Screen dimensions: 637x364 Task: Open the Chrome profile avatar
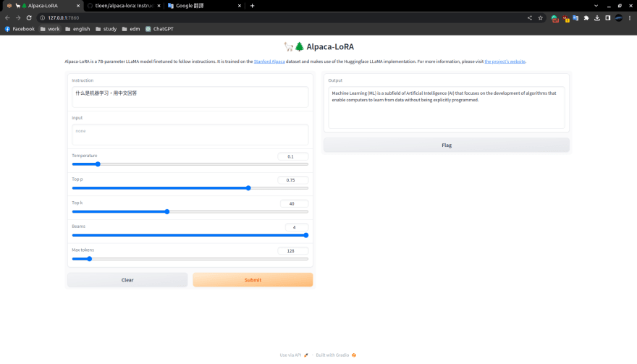[619, 18]
